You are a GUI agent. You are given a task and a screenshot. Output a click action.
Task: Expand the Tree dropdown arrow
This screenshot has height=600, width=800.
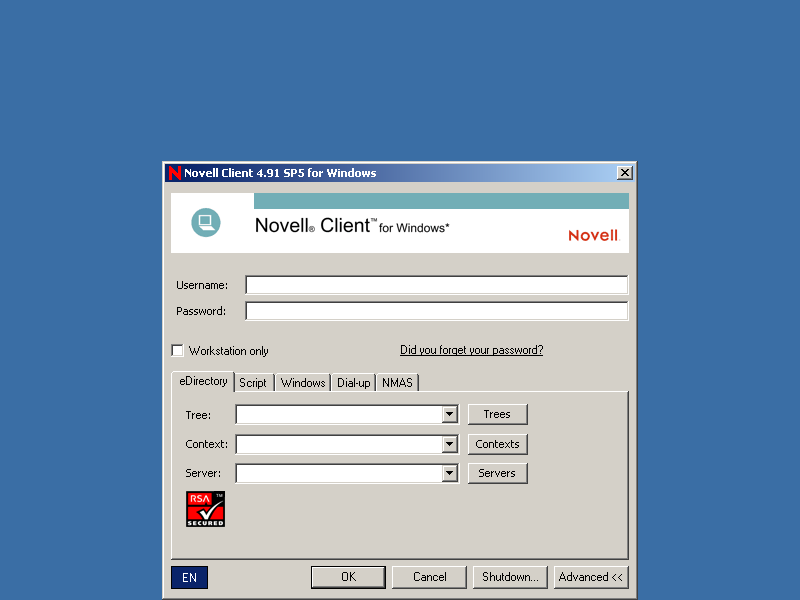pyautogui.click(x=449, y=414)
